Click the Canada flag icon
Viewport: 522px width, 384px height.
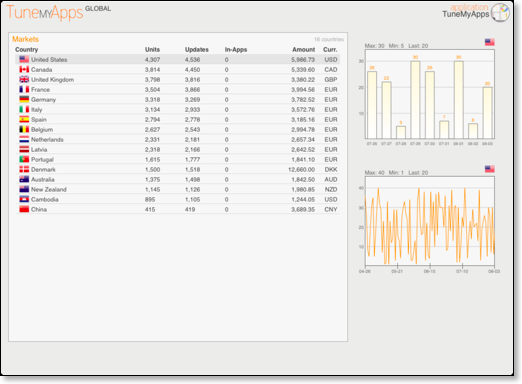[x=24, y=69]
